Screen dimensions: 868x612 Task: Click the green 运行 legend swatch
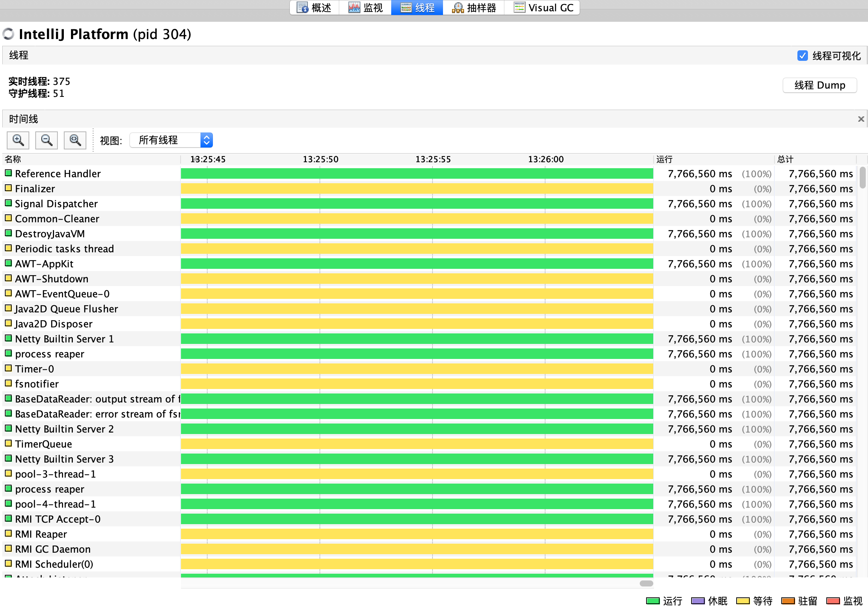click(653, 601)
